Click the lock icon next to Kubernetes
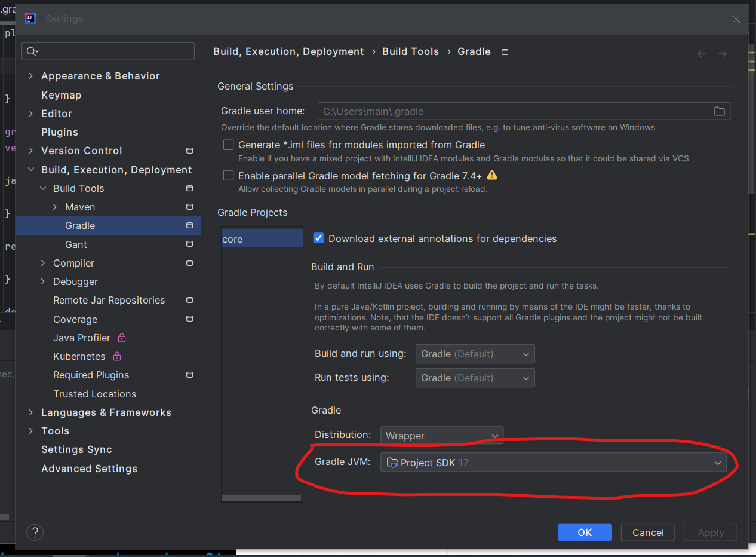The image size is (756, 557). point(117,356)
